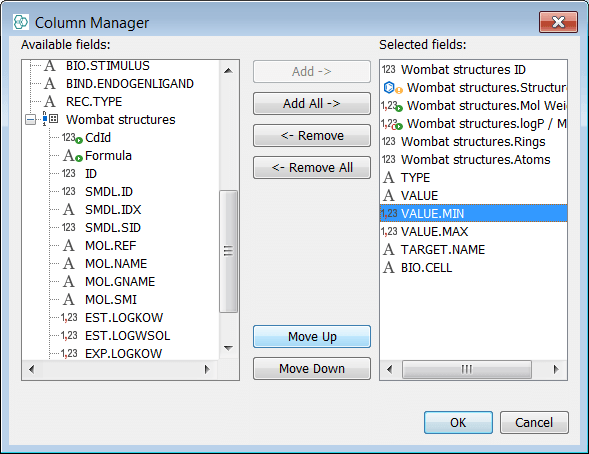Click the available fields scroll up arrow
Screen dimensions: 589x454
(228, 71)
